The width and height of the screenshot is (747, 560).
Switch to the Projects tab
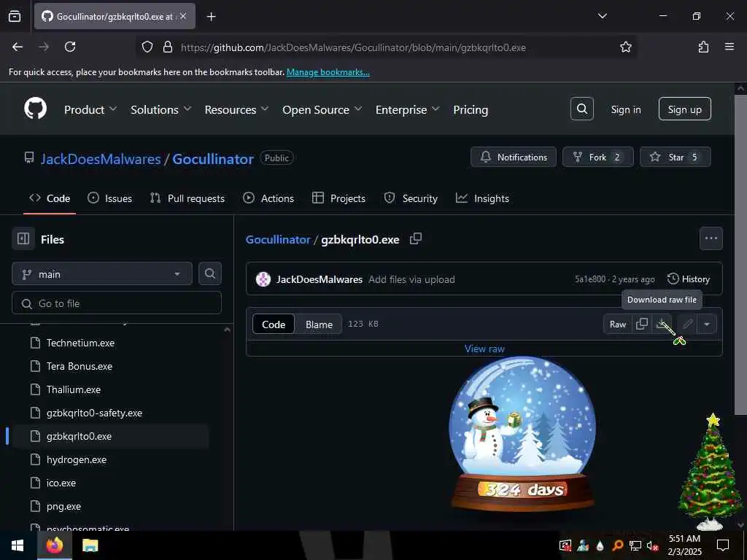(338, 198)
